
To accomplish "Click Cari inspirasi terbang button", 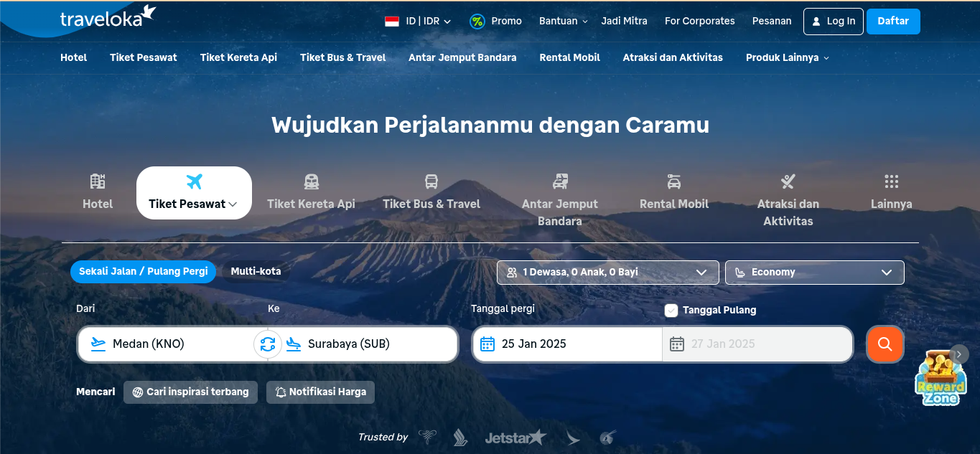I will coord(190,392).
